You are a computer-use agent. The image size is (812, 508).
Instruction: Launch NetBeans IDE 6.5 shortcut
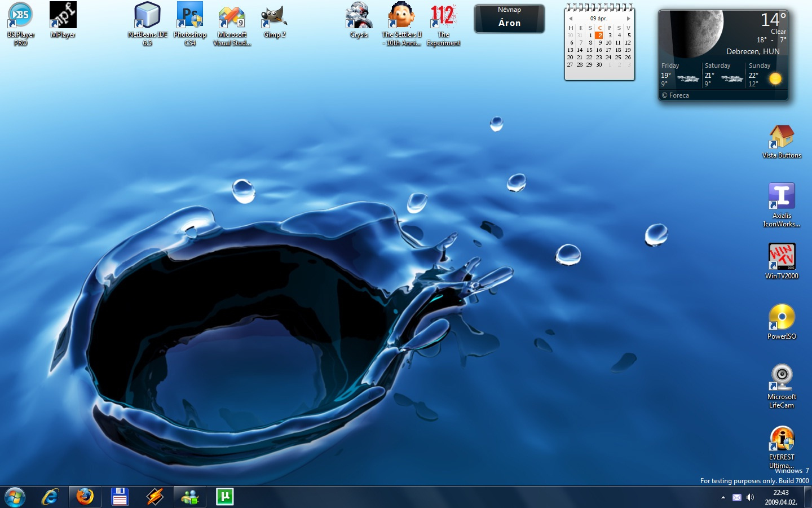[x=147, y=24]
